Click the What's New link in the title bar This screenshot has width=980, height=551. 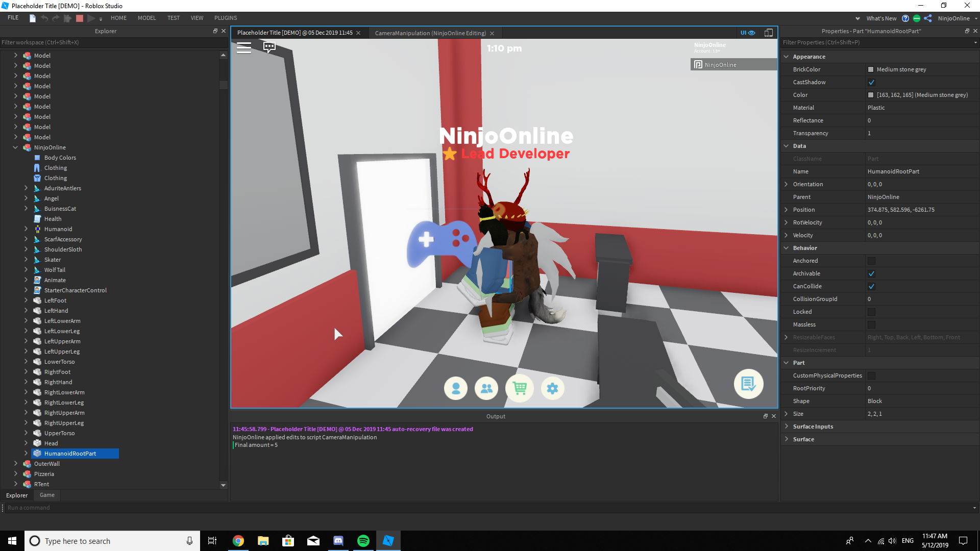coord(881,18)
